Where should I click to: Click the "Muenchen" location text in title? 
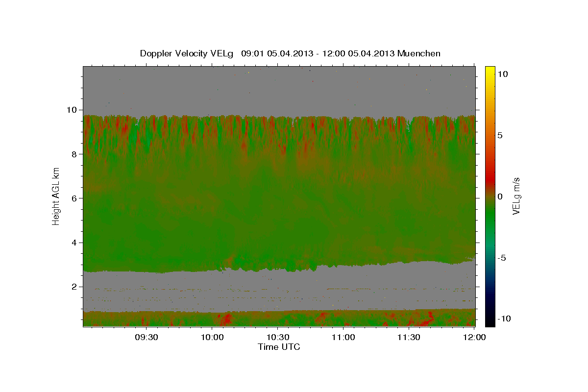coord(419,53)
